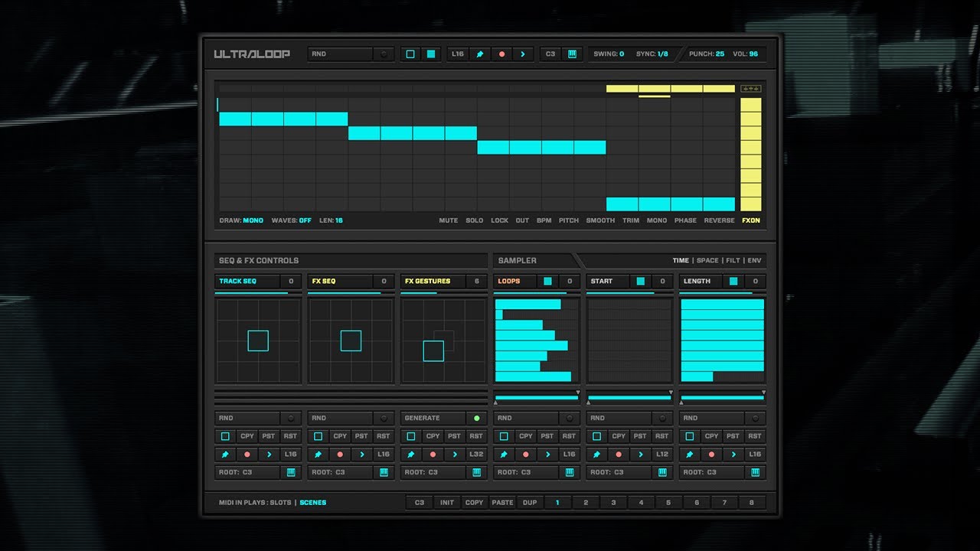Click the down triangle below the Loops bars
Image resolution: width=980 pixels, height=551 pixels.
point(577,393)
